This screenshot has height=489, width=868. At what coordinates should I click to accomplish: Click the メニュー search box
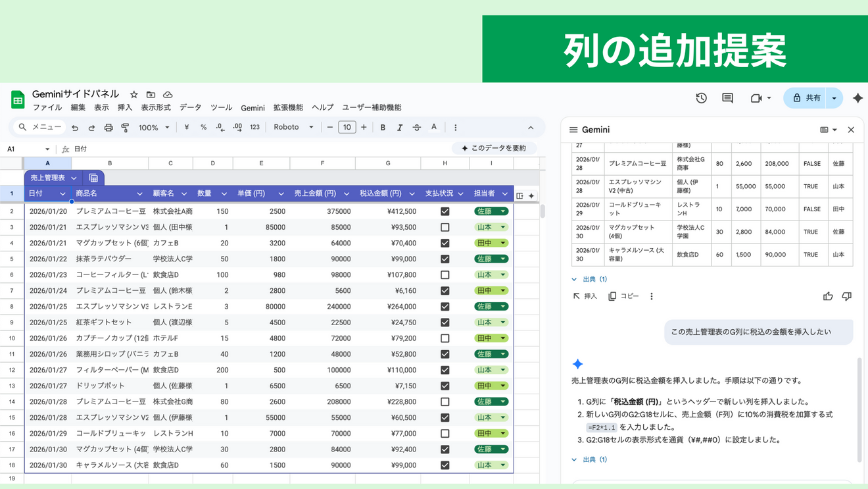[40, 128]
